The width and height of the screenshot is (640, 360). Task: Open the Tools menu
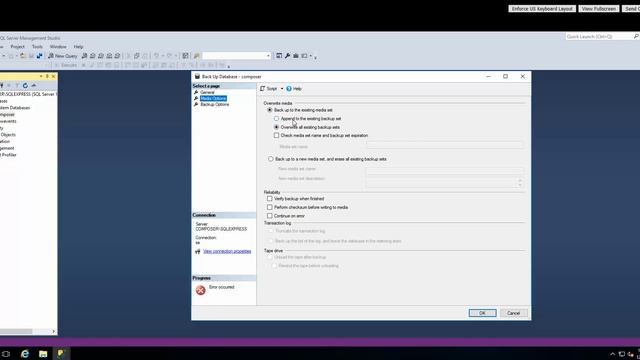pos(37,47)
